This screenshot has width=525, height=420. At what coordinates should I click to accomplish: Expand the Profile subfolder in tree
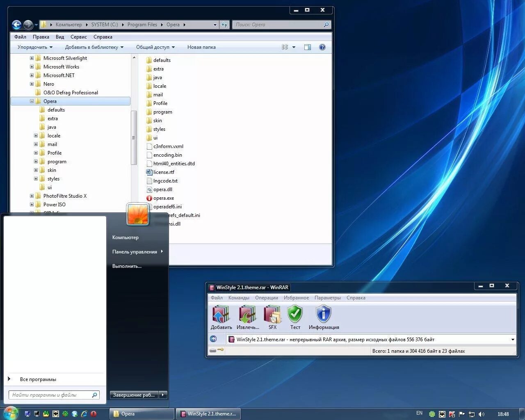tap(36, 153)
